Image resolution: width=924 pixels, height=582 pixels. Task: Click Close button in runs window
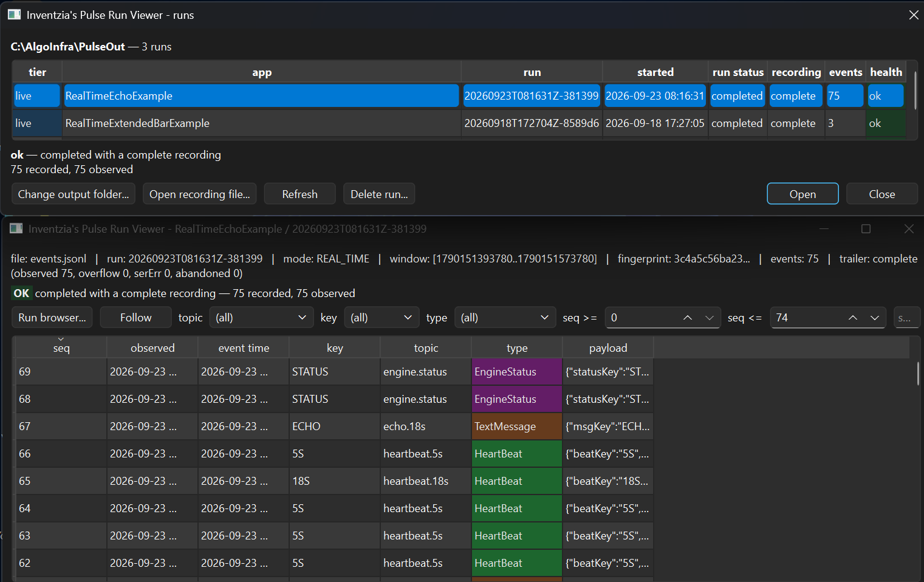(x=881, y=194)
